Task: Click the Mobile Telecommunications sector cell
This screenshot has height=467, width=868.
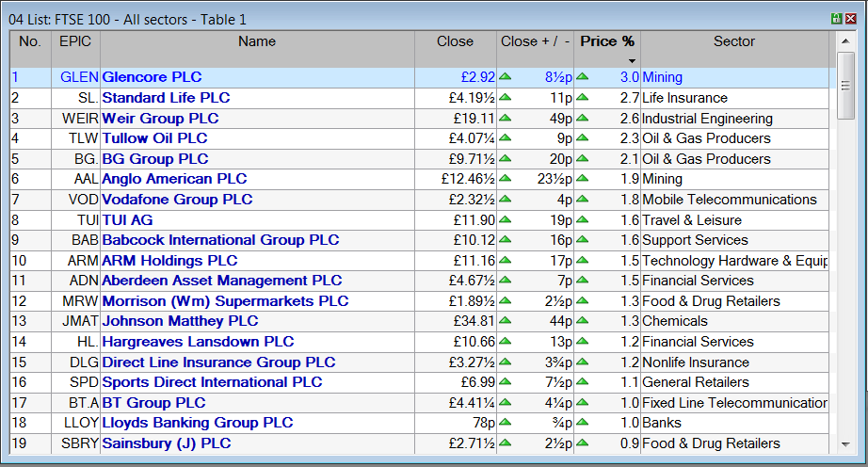Action: [x=734, y=200]
